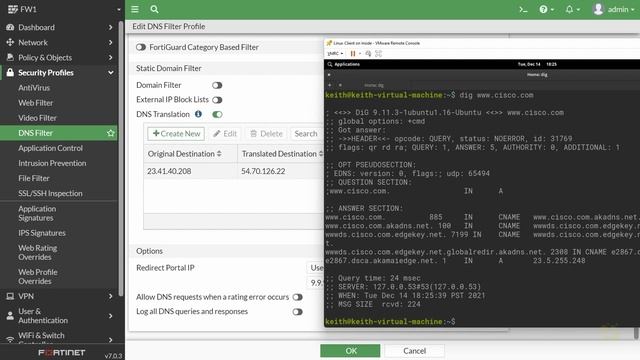This screenshot has width=640, height=360.
Task: Enable FortiGuard Category Based Filter toggle
Action: (x=141, y=47)
